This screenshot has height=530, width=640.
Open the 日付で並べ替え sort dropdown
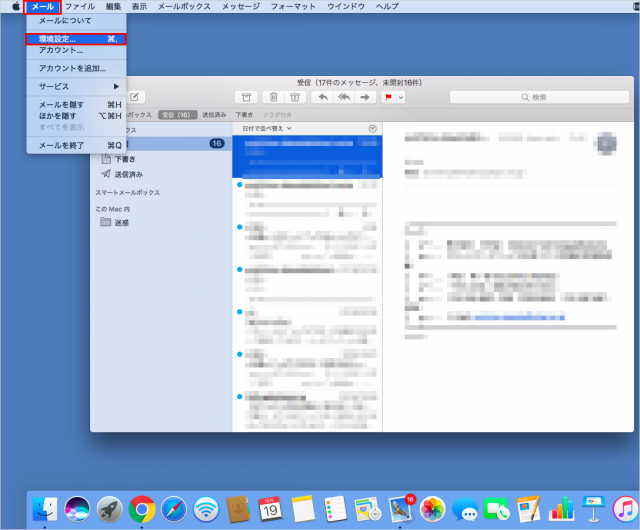pos(266,128)
